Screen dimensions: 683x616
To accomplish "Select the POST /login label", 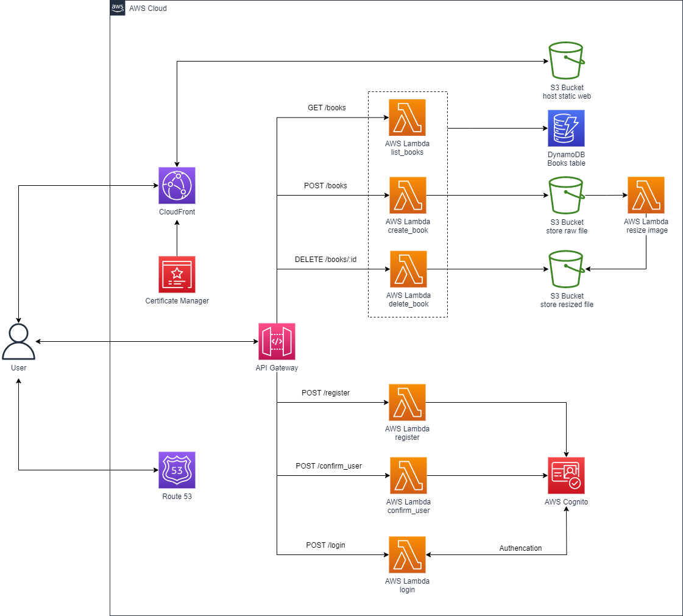I will point(325,545).
